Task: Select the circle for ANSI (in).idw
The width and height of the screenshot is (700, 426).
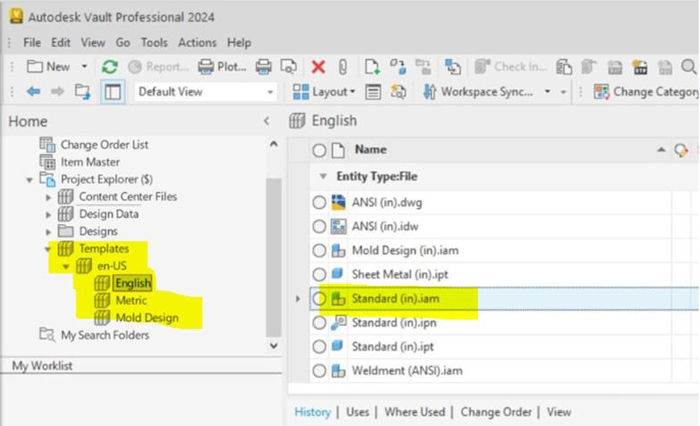Action: [319, 227]
